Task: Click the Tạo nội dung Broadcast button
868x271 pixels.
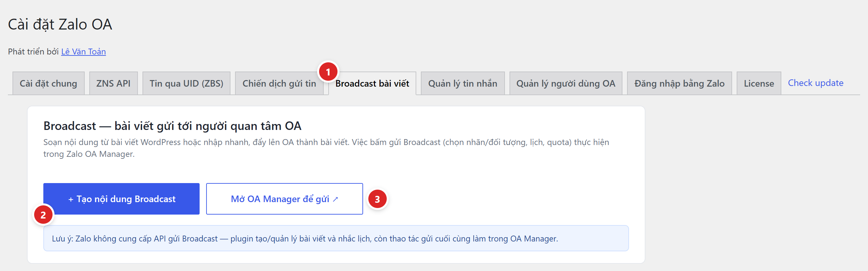Action: [x=121, y=198]
